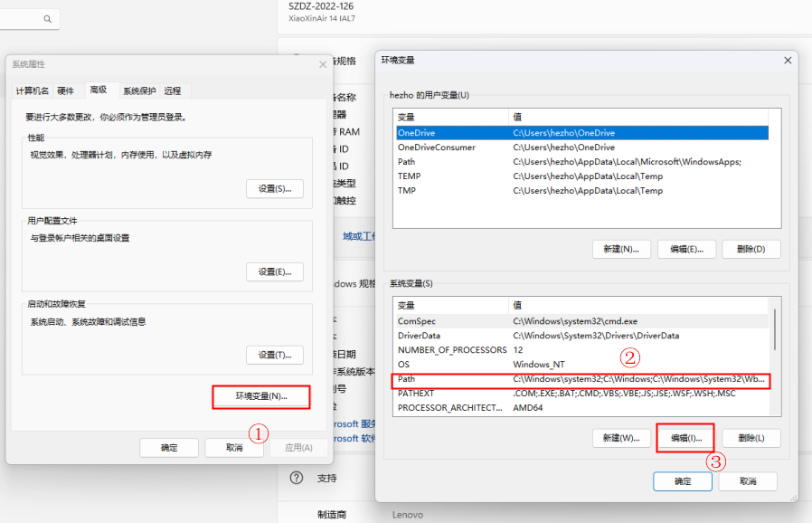812x523 pixels.
Task: Select the OS system variable row
Action: pos(582,365)
